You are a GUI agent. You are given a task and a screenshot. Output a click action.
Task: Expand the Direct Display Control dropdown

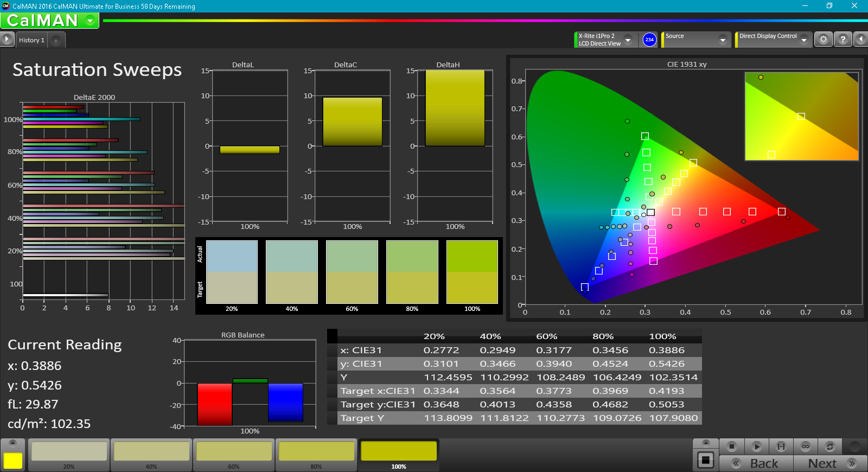(x=803, y=40)
